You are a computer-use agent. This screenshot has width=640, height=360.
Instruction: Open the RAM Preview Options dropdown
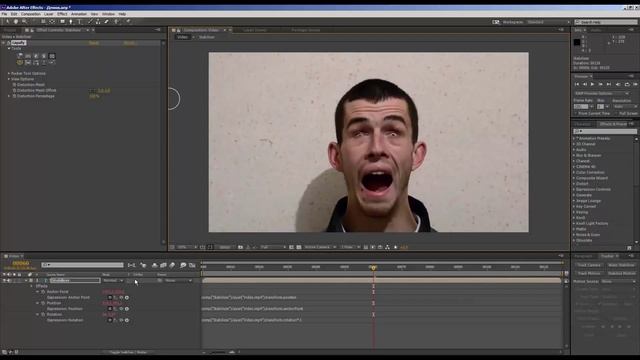coord(602,93)
